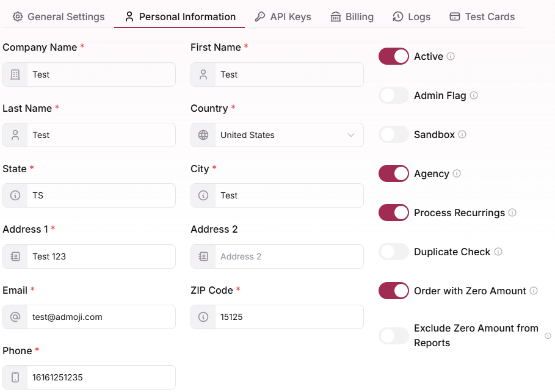Click the phone icon in Phone field

click(15, 377)
